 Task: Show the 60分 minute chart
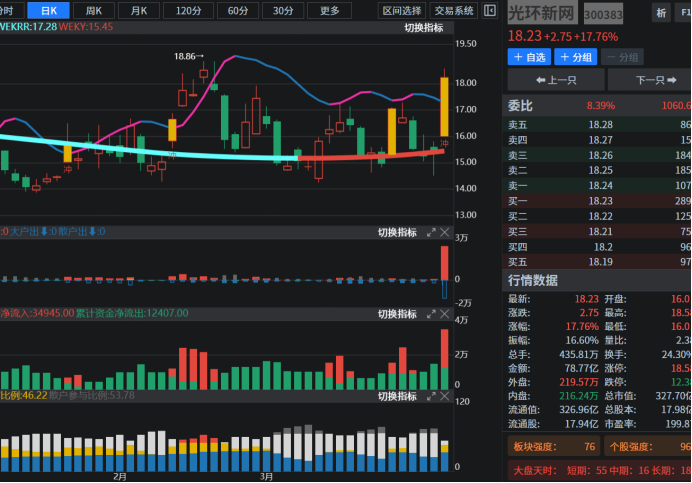[x=238, y=11]
